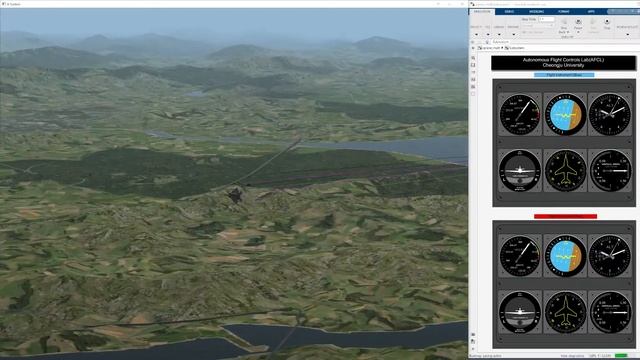The width and height of the screenshot is (640, 360).
Task: Click the area box icon in canvas palette
Action: (473, 94)
